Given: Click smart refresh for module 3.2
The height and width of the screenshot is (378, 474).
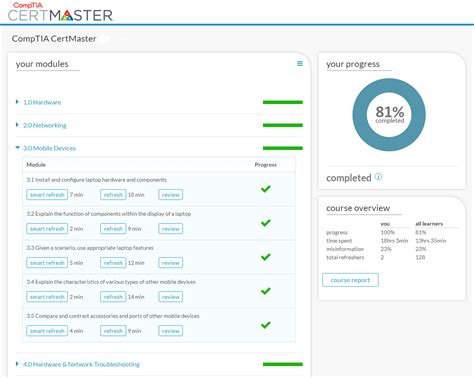Looking at the screenshot, I should (47, 229).
